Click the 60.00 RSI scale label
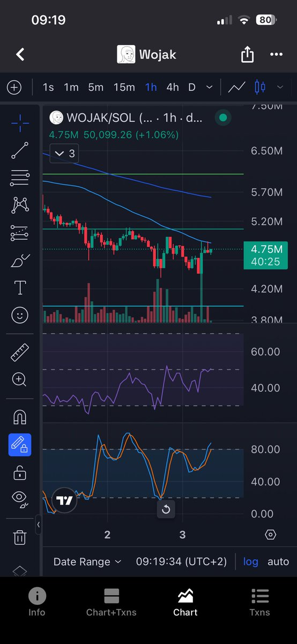 (x=266, y=352)
